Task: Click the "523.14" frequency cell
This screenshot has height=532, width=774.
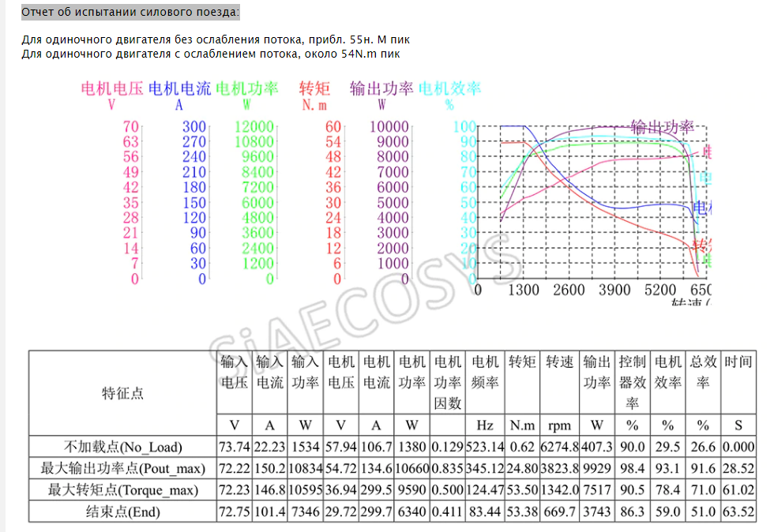Action: [485, 447]
